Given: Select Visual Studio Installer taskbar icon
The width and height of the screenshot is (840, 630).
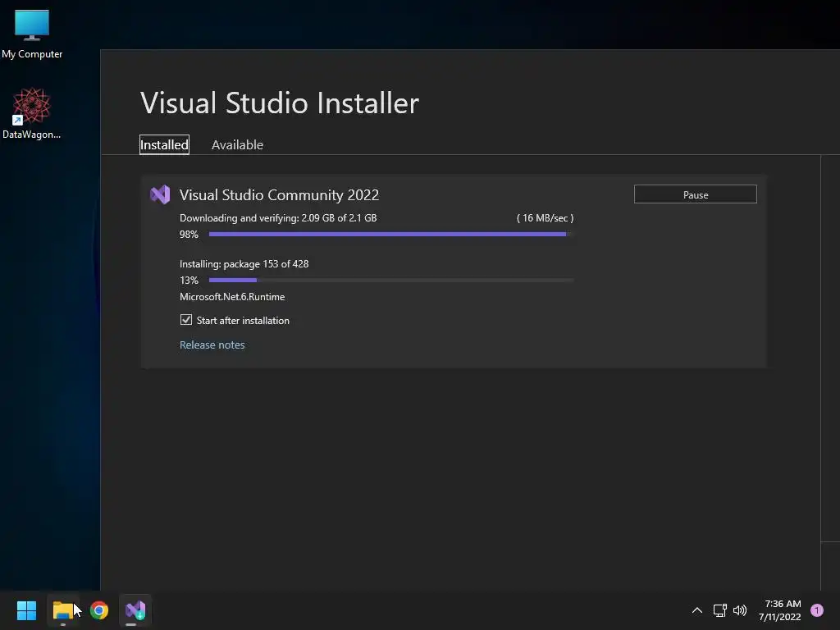Looking at the screenshot, I should coord(135,610).
